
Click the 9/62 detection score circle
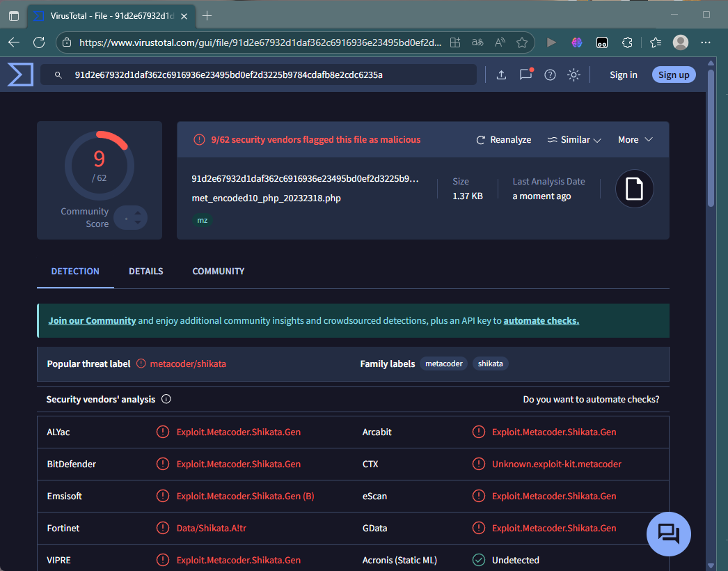[100, 166]
